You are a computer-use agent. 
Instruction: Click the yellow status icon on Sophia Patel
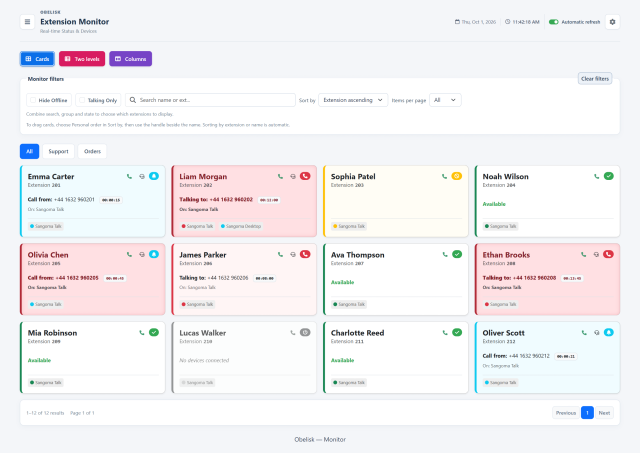pos(457,176)
